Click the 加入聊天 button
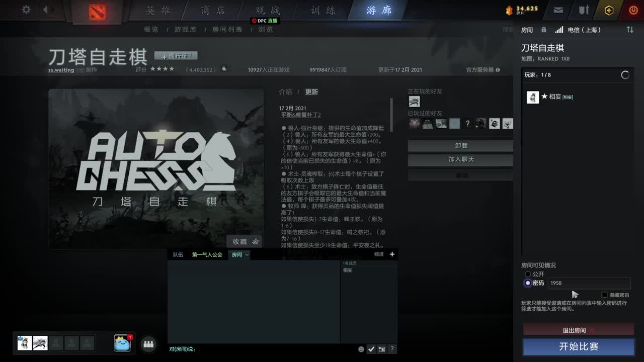 pyautogui.click(x=460, y=159)
